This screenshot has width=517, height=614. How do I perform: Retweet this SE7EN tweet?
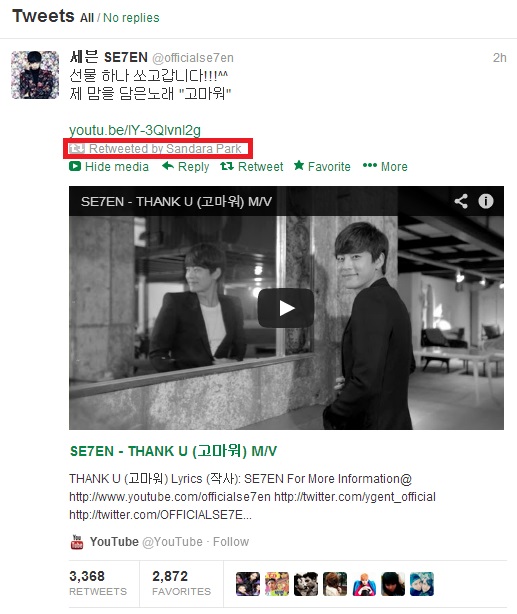pyautogui.click(x=252, y=167)
